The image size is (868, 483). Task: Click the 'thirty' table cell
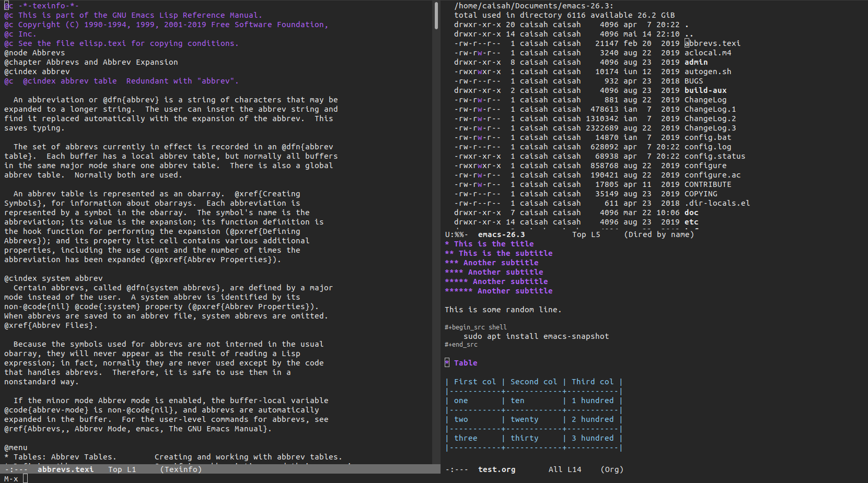(524, 438)
